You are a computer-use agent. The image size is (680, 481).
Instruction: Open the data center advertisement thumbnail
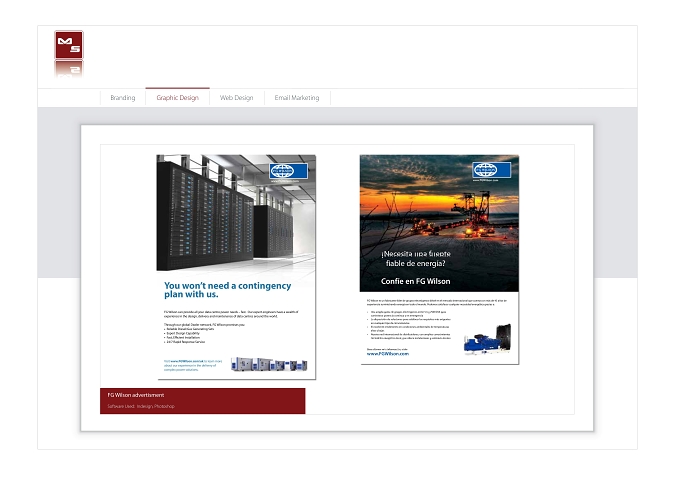pos(236,267)
